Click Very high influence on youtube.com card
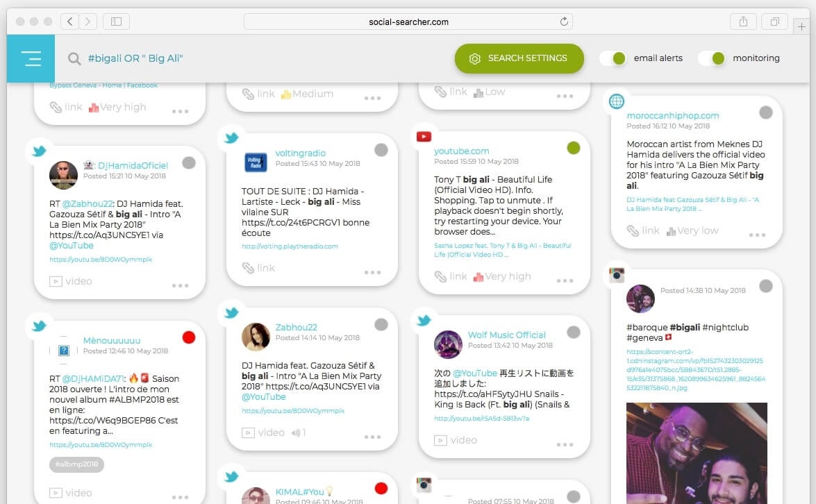816x504 pixels. click(501, 277)
